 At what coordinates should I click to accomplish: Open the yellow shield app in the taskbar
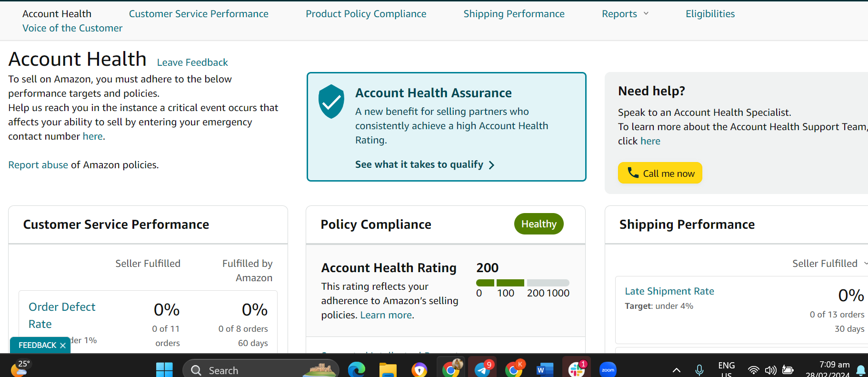pyautogui.click(x=419, y=370)
